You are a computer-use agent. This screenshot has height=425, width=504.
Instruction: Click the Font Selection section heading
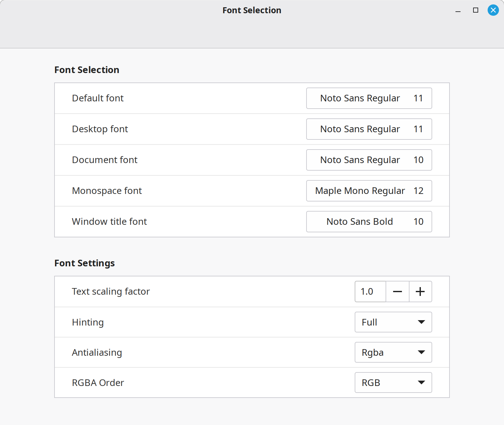[87, 70]
